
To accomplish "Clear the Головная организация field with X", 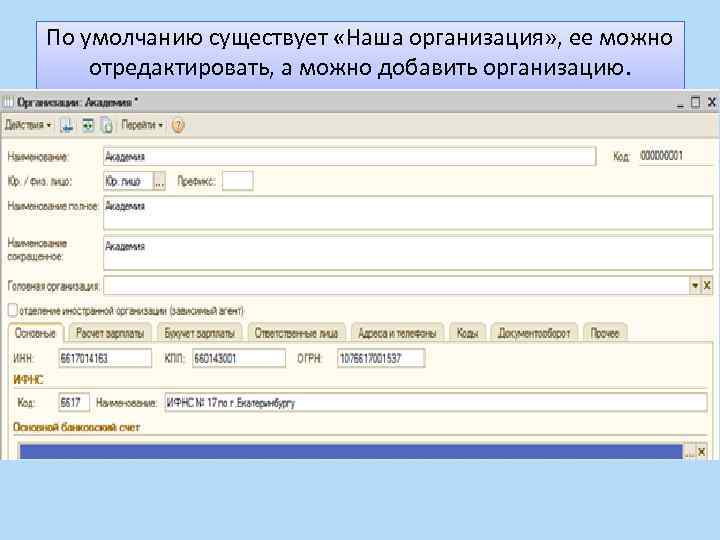I will coord(707,286).
